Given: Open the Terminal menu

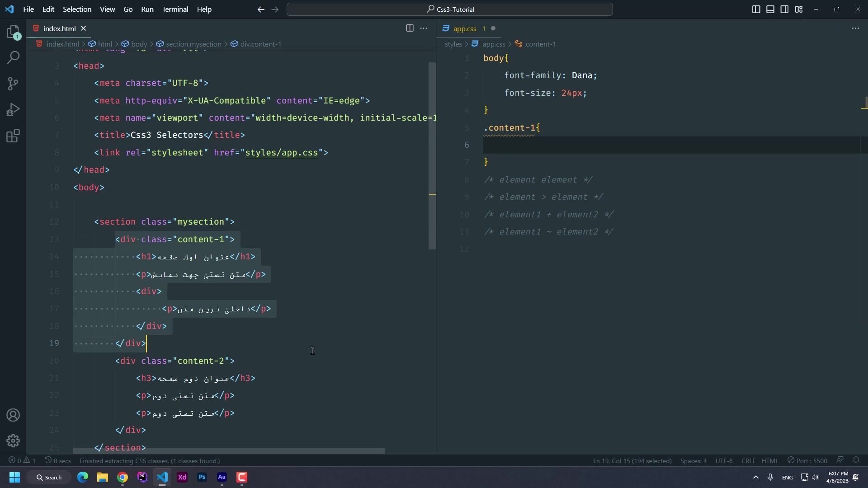Looking at the screenshot, I should tap(175, 9).
